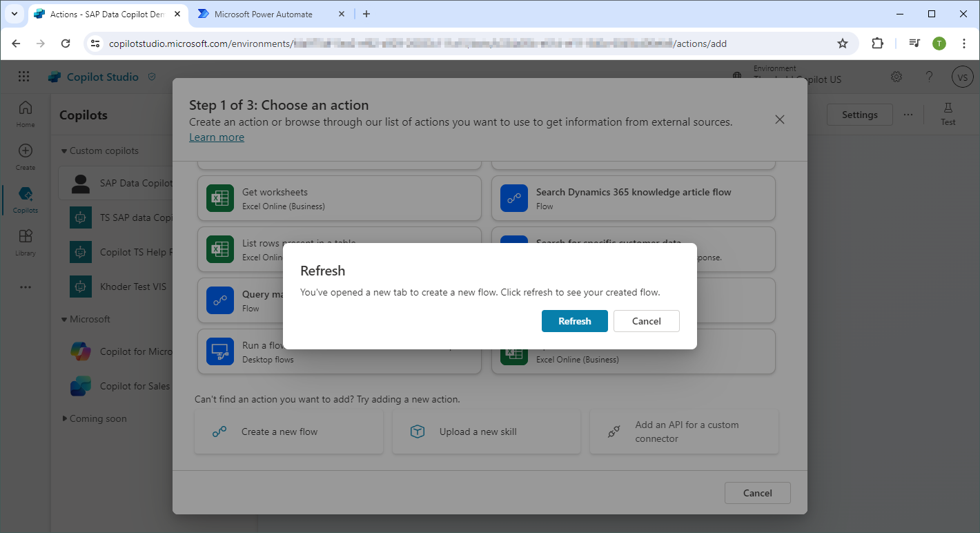Click the Get worksheets Excel icon
The image size is (980, 533).
tap(220, 199)
